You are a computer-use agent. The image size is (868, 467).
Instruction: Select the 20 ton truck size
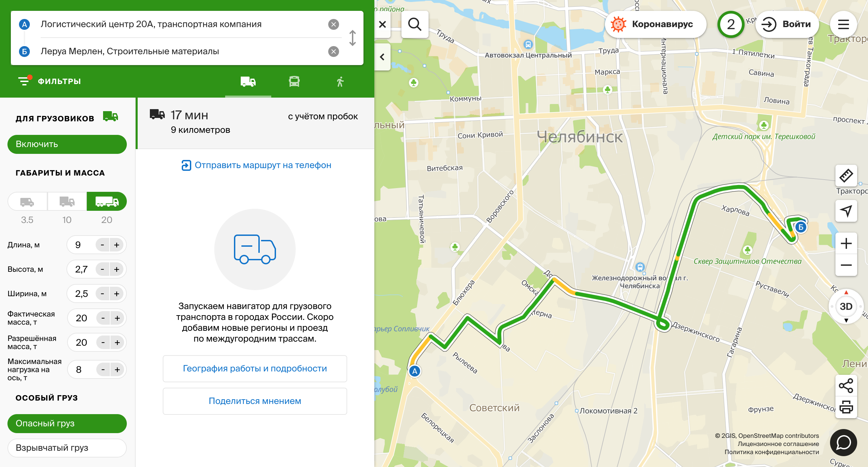[x=107, y=202]
